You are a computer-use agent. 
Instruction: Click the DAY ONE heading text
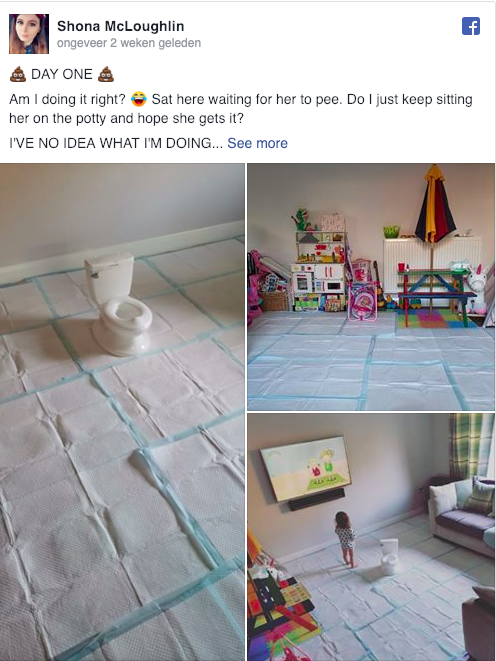[62, 74]
